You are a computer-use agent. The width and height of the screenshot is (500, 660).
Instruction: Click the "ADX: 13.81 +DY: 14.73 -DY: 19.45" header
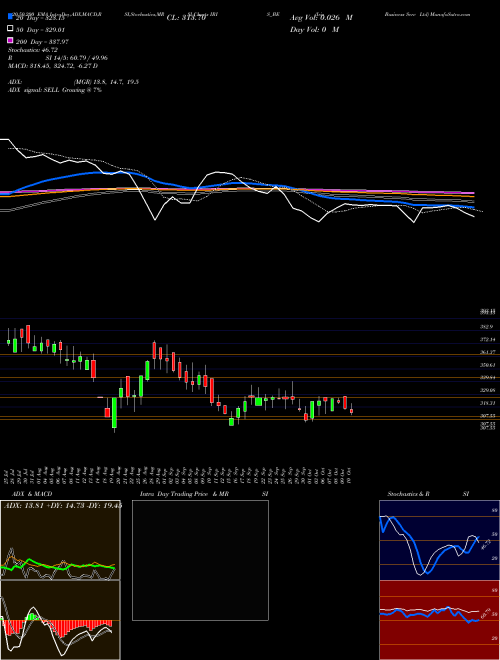(63, 506)
